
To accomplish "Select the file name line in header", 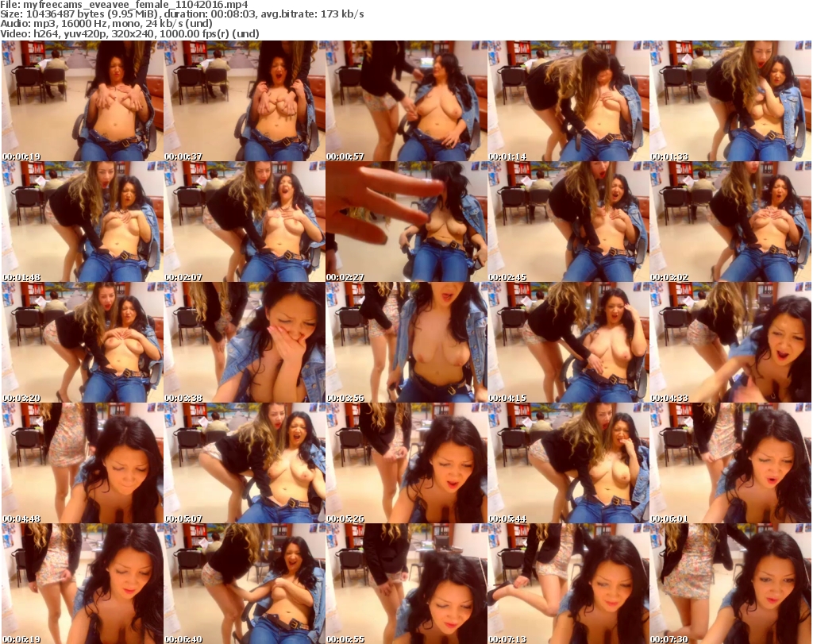I will pyautogui.click(x=125, y=5).
